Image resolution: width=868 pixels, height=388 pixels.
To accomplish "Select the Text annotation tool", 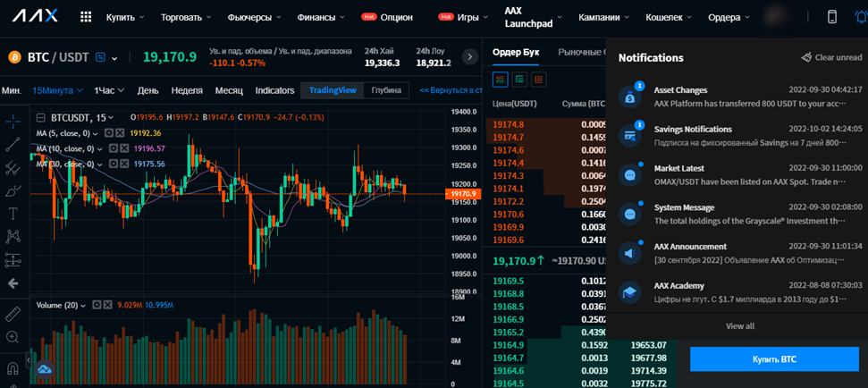I will pos(13,214).
